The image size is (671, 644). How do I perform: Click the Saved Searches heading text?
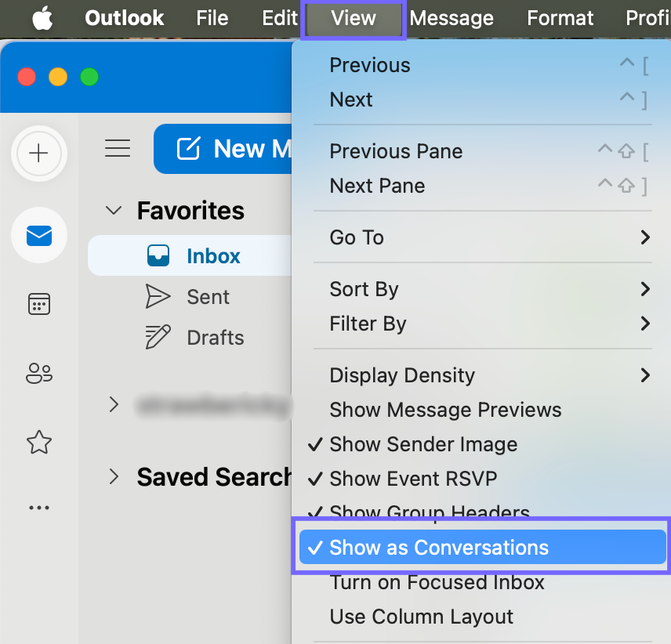click(x=215, y=477)
